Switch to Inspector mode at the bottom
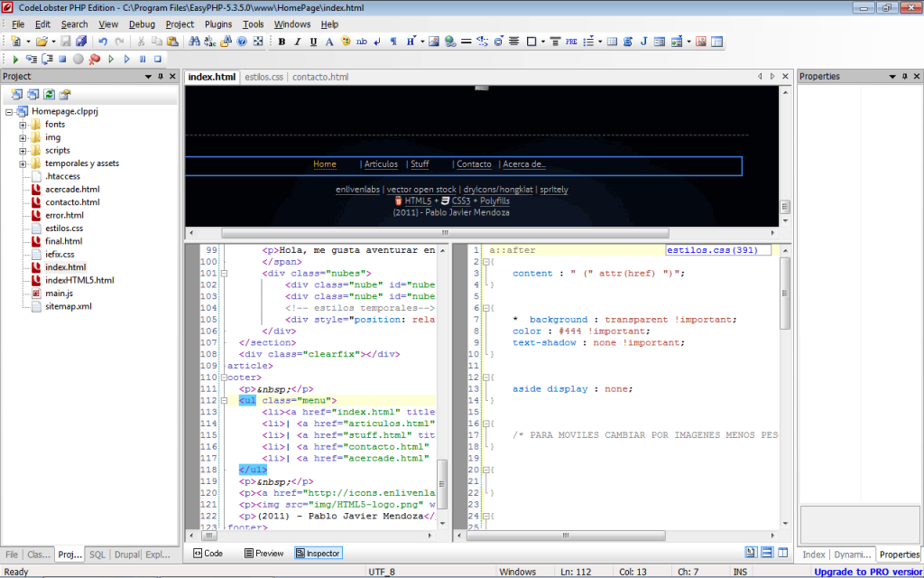The width and height of the screenshot is (924, 578). coord(318,553)
